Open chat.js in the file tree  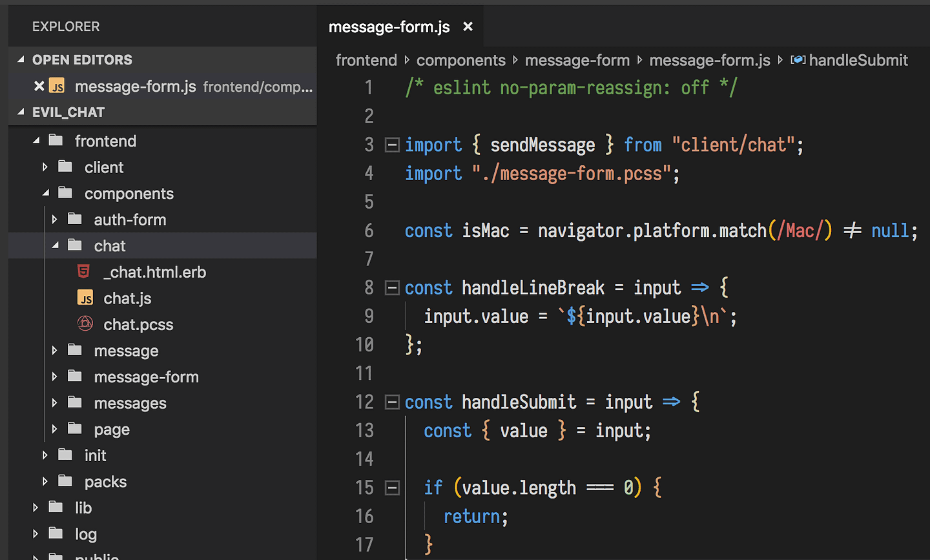click(127, 298)
